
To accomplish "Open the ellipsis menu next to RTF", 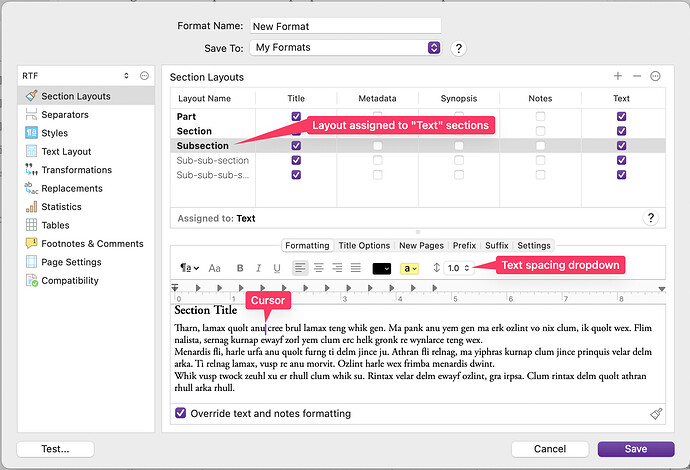I will tap(144, 76).
